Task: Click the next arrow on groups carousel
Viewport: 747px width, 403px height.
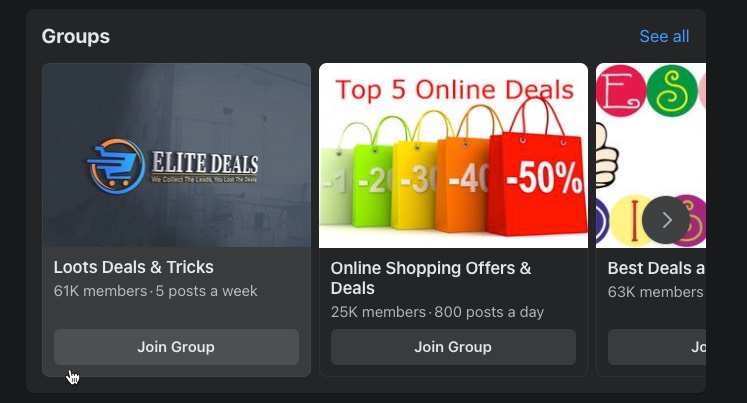Action: pos(666,220)
